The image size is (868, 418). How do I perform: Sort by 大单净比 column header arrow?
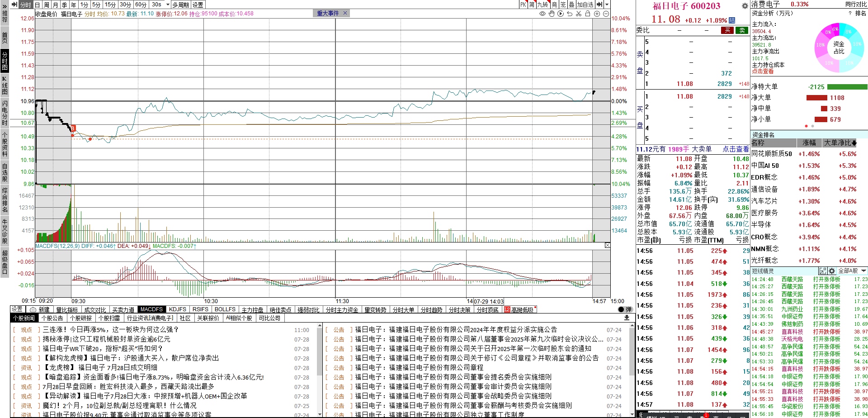coord(854,143)
